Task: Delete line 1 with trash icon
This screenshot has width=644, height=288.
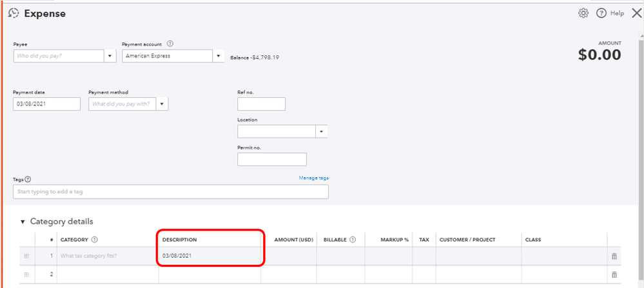Action: tap(614, 256)
